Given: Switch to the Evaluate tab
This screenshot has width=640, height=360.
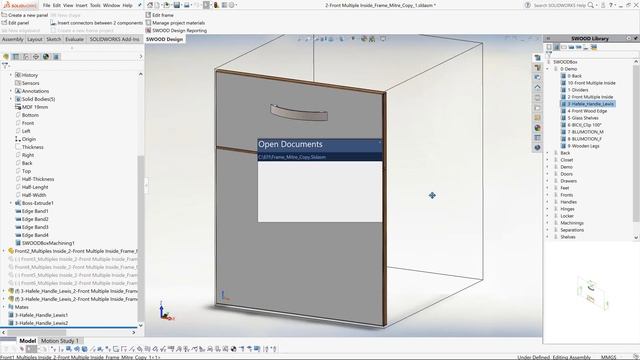Looking at the screenshot, I should pos(74,39).
